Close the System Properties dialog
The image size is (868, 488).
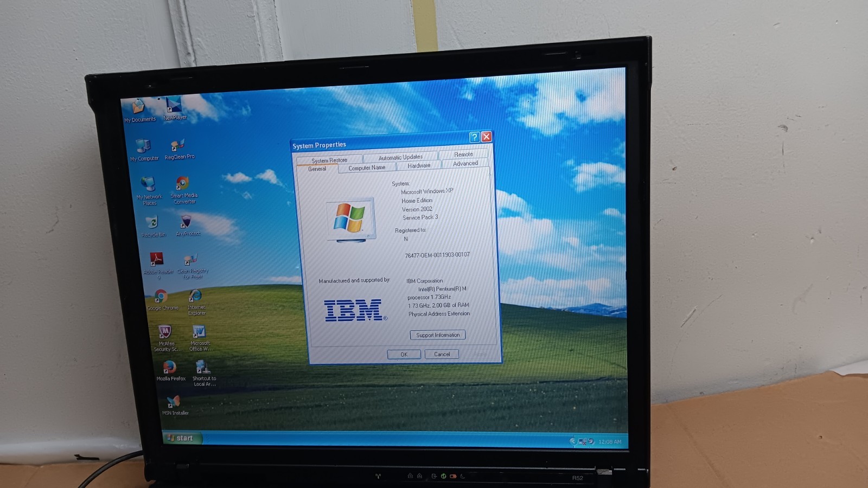[487, 137]
